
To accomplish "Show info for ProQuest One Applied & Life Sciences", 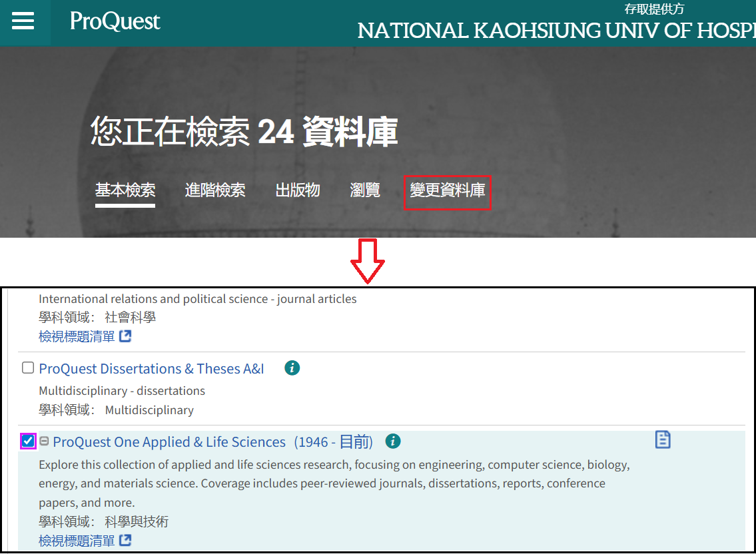I will (x=393, y=441).
